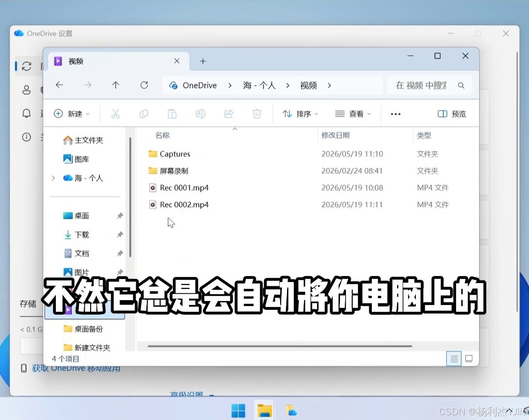The width and height of the screenshot is (529, 420).
Task: Toggle the 预览 preview pane
Action: click(452, 114)
